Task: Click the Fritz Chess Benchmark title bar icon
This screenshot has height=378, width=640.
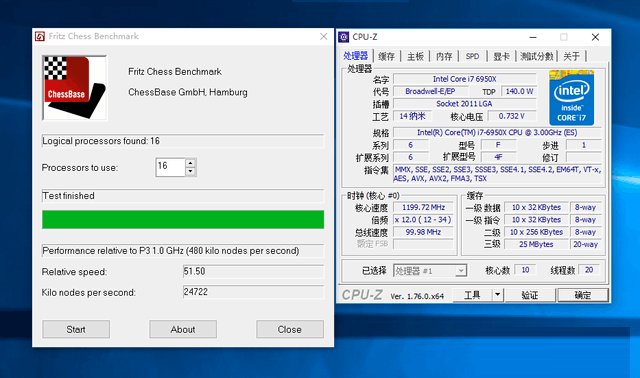Action: pyautogui.click(x=40, y=36)
